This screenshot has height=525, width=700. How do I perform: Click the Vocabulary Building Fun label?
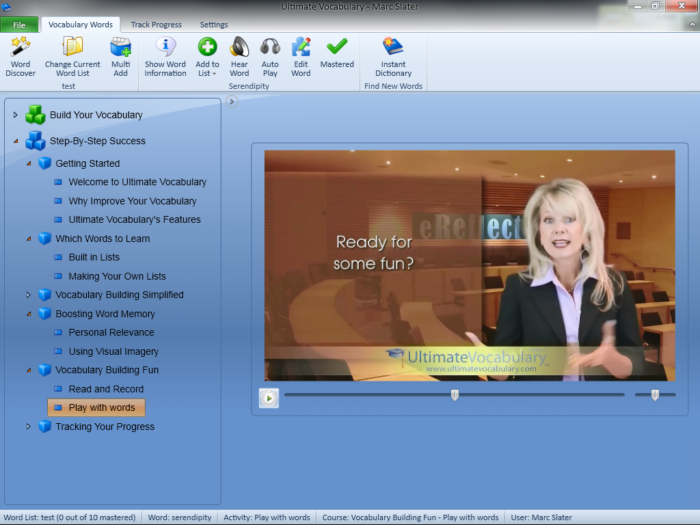click(x=107, y=370)
